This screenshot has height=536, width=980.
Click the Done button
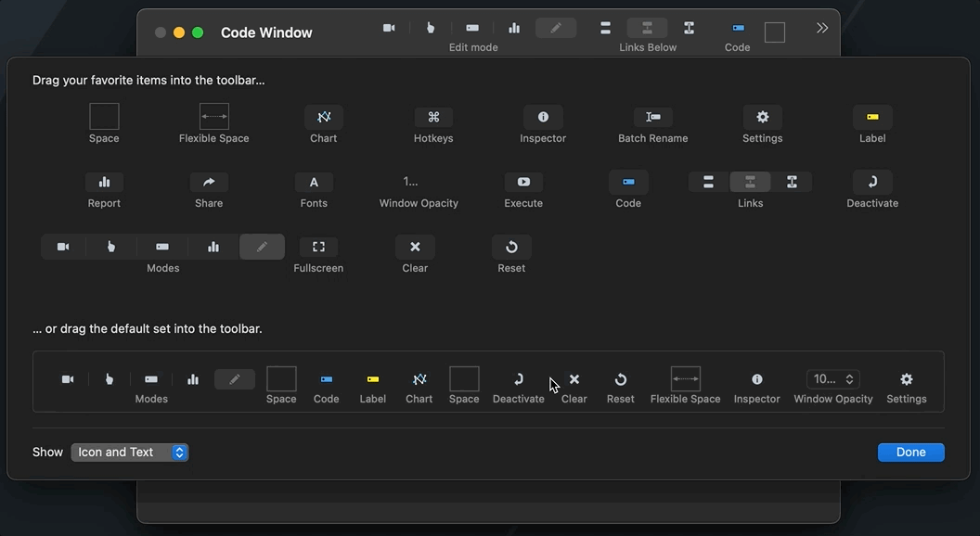pyautogui.click(x=910, y=453)
